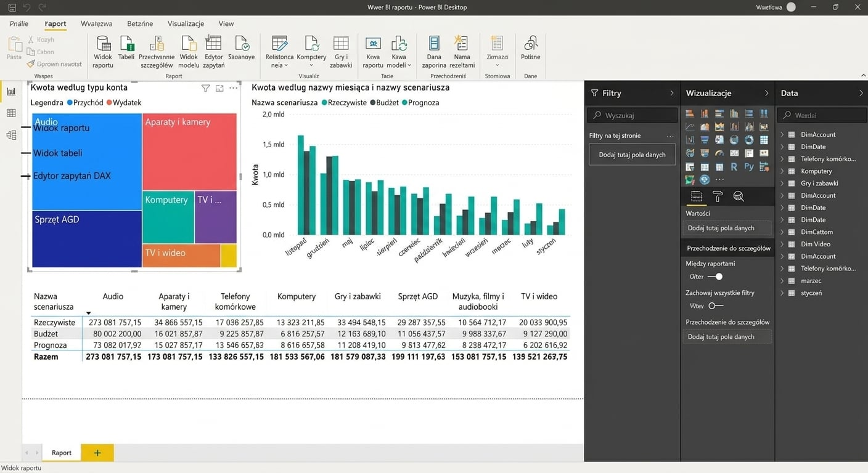Click the save icon in title bar
The height and width of the screenshot is (473, 868).
pos(12,7)
